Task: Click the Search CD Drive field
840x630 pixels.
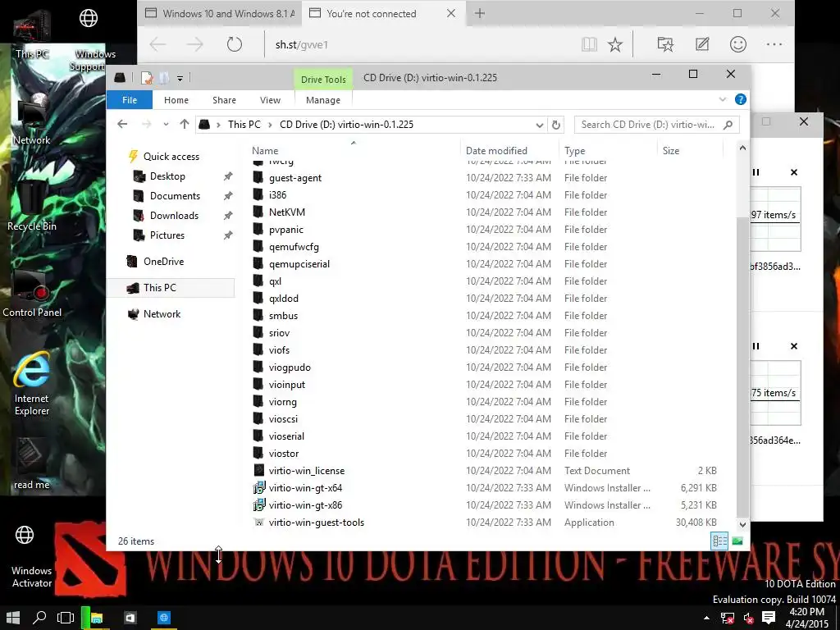Action: [657, 125]
